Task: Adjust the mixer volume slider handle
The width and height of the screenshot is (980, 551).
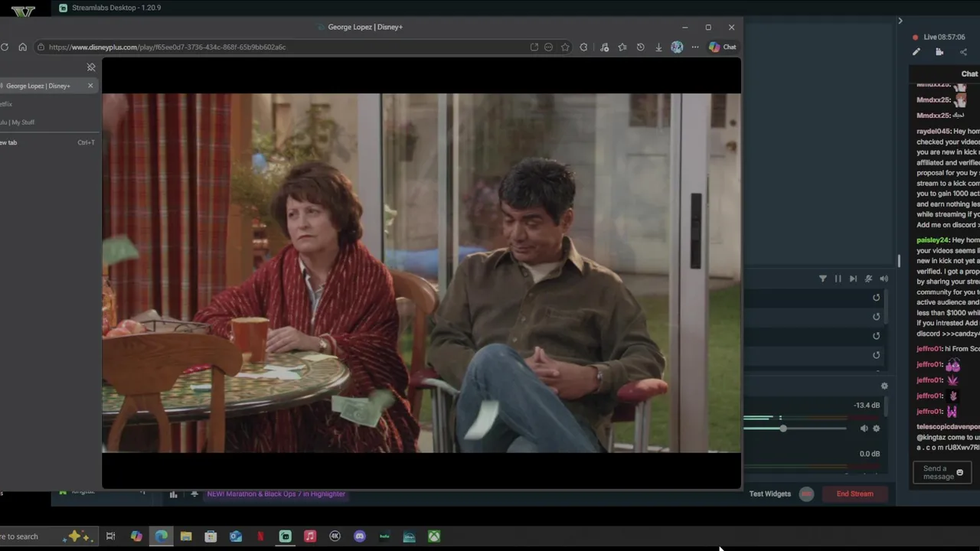Action: click(783, 429)
